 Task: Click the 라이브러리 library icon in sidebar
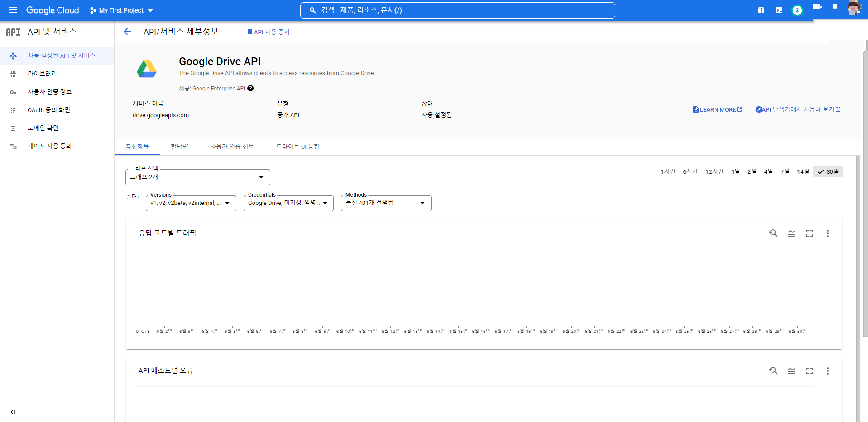pos(13,74)
